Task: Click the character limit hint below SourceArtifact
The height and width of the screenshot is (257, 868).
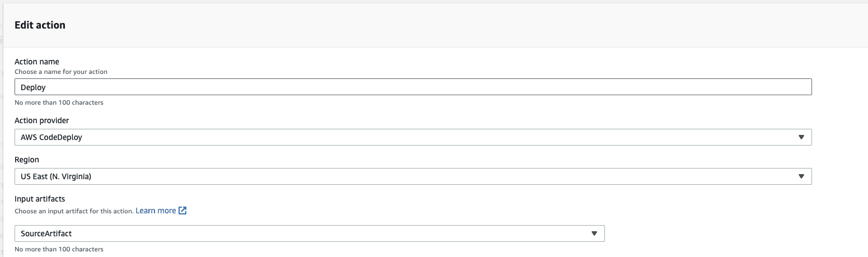Action: [59, 249]
